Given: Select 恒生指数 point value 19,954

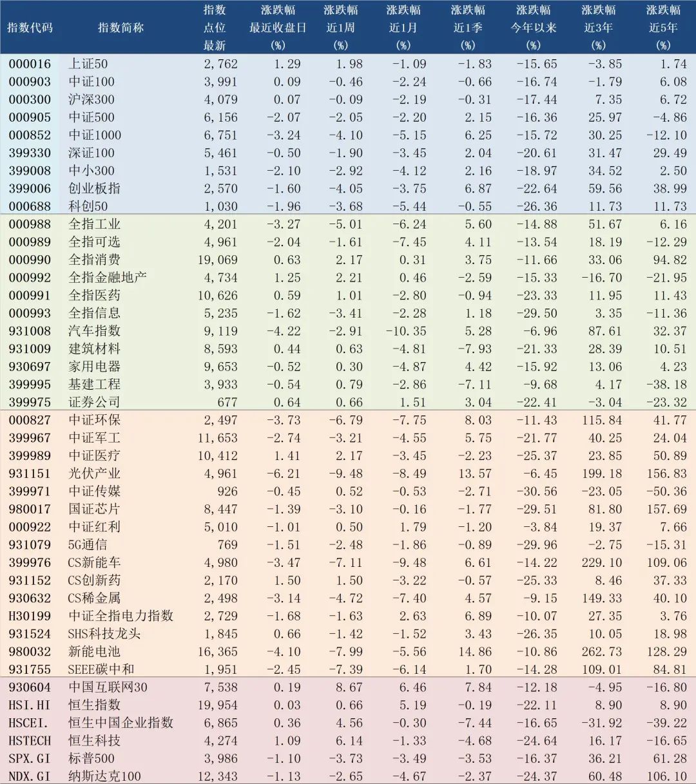Looking at the screenshot, I should [217, 705].
